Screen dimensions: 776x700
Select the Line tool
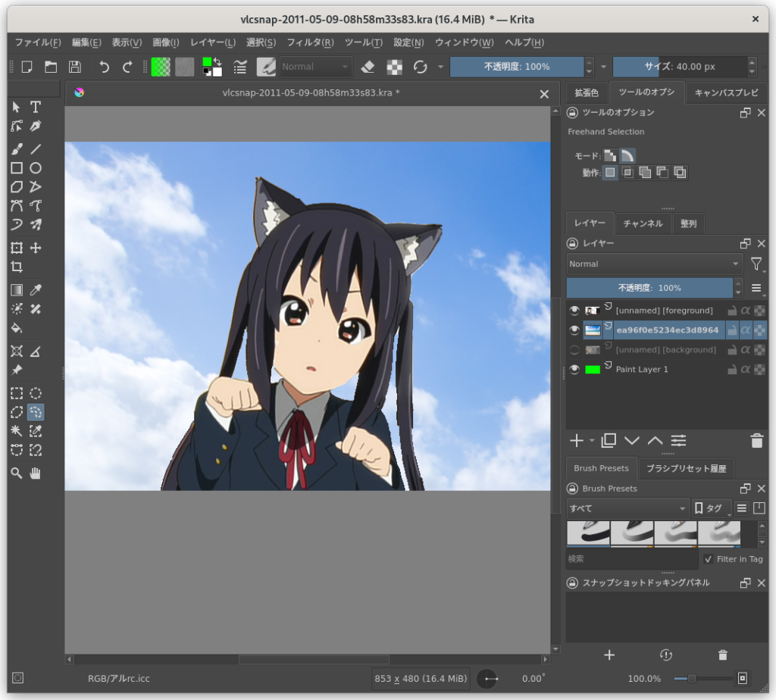pos(36,148)
